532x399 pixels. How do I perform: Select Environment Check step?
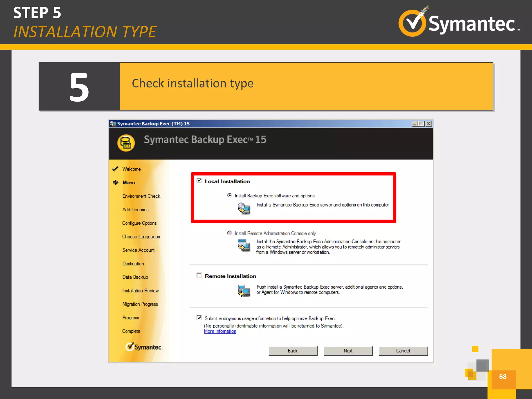(141, 196)
